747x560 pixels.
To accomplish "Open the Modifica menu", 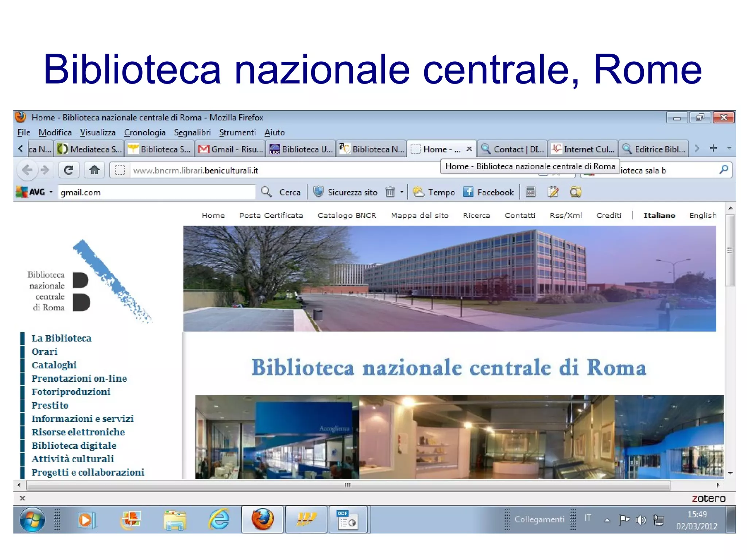I will click(x=55, y=132).
